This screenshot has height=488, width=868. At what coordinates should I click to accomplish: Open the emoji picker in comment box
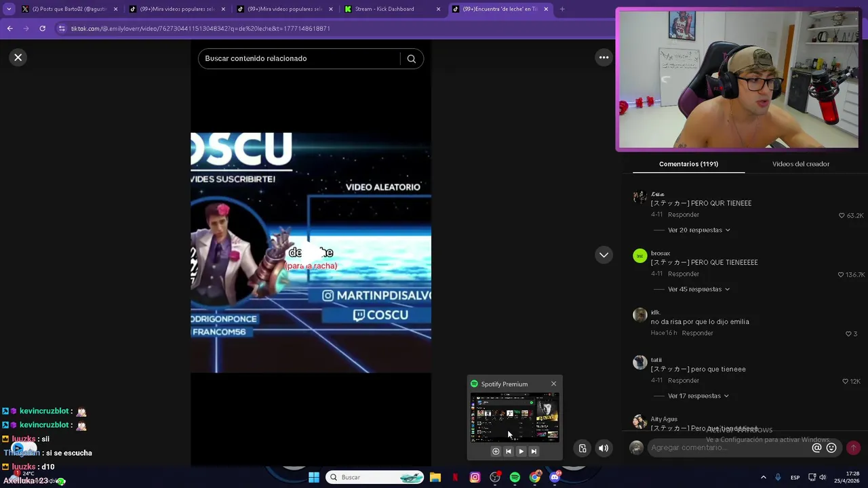pos(831,447)
